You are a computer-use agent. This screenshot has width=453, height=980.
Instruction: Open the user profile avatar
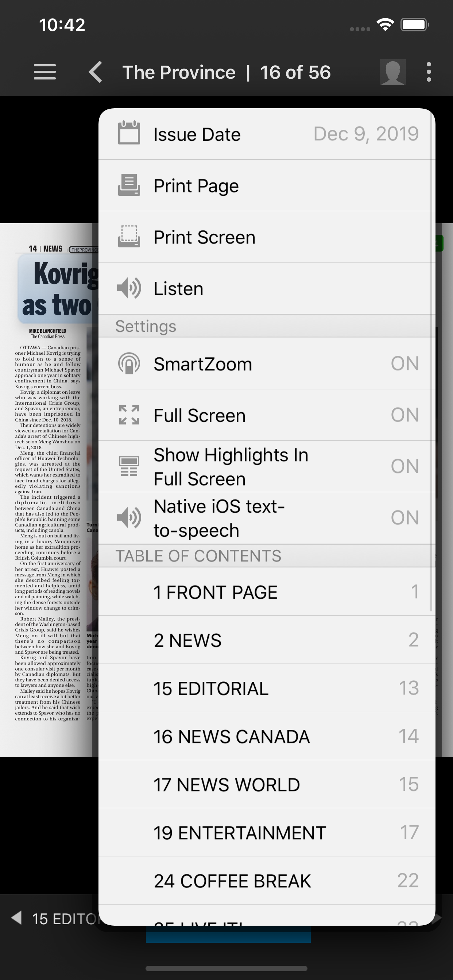coord(392,72)
